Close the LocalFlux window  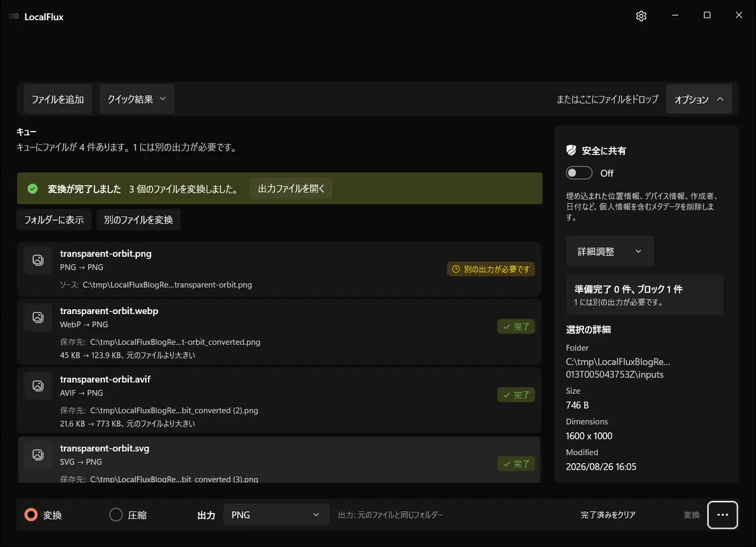(739, 16)
